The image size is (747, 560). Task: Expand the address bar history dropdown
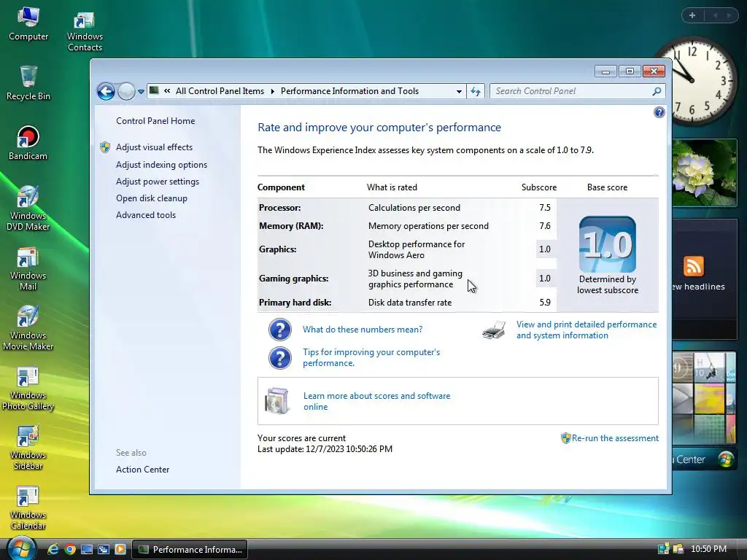click(x=459, y=91)
